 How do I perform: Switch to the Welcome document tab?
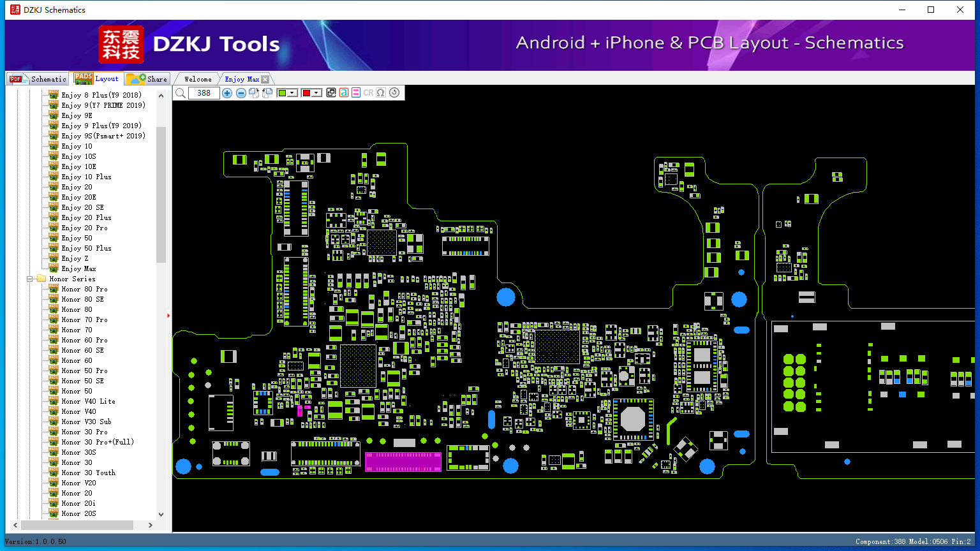pyautogui.click(x=198, y=79)
